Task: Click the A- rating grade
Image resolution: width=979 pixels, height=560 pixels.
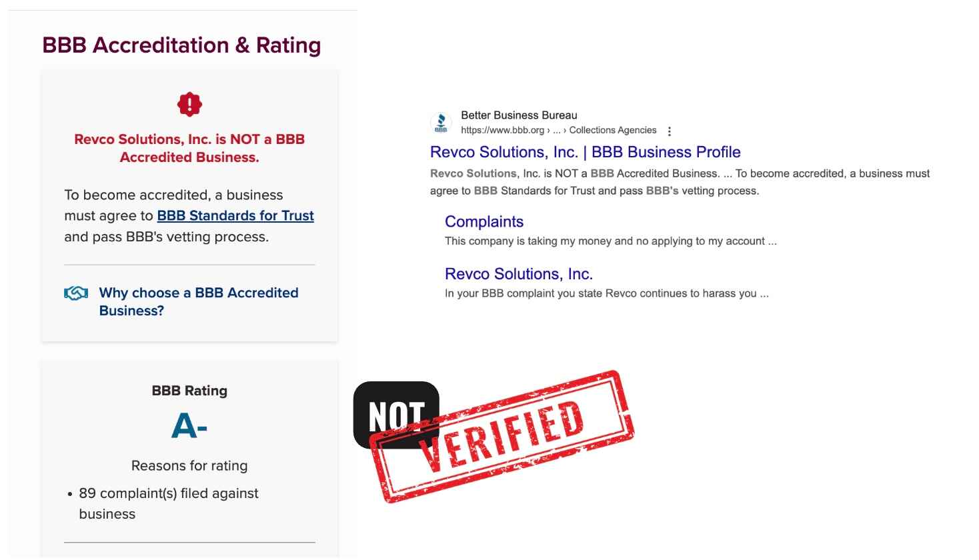Action: [x=189, y=426]
